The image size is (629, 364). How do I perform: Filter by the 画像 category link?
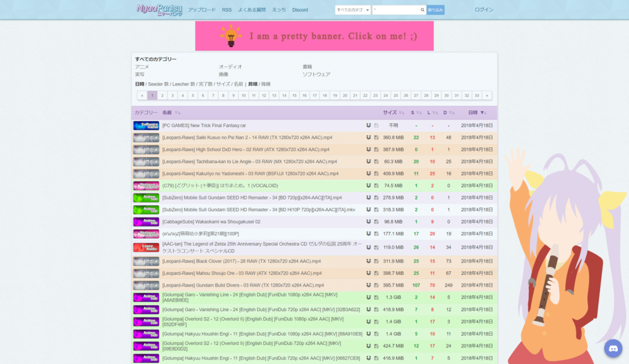224,74
